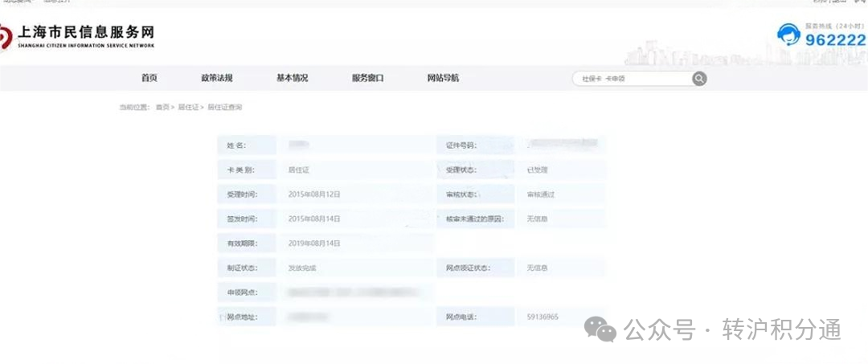The width and height of the screenshot is (868, 364).
Task: Click the Shanghai Citizen Information Service Network logo
Action: coord(77,36)
